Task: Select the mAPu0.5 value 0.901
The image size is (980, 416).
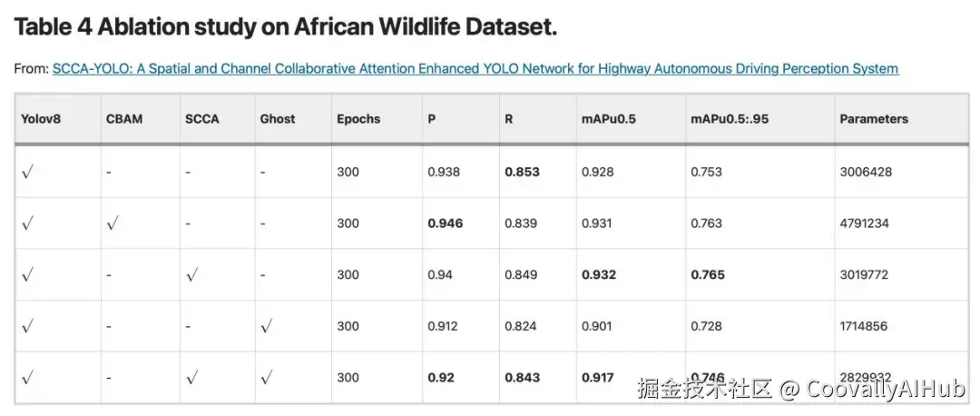Action: click(598, 326)
